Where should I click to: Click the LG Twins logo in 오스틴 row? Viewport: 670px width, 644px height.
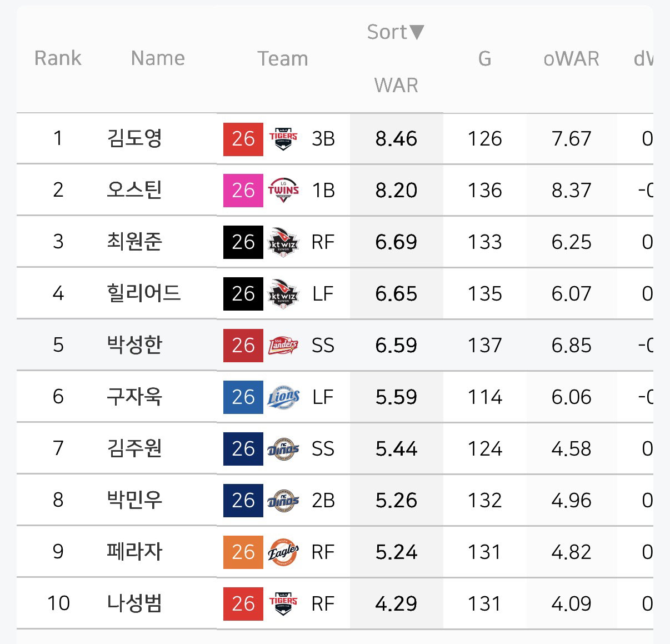[283, 191]
